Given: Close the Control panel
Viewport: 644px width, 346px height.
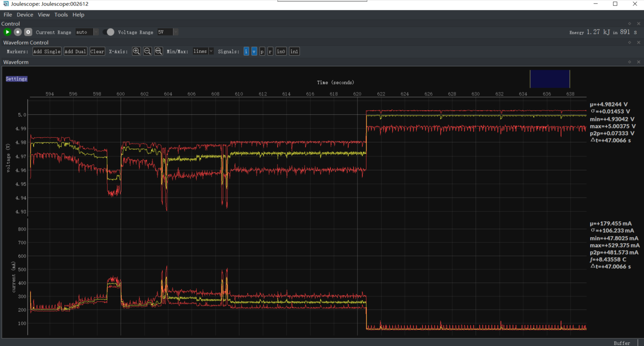Looking at the screenshot, I should tap(639, 24).
